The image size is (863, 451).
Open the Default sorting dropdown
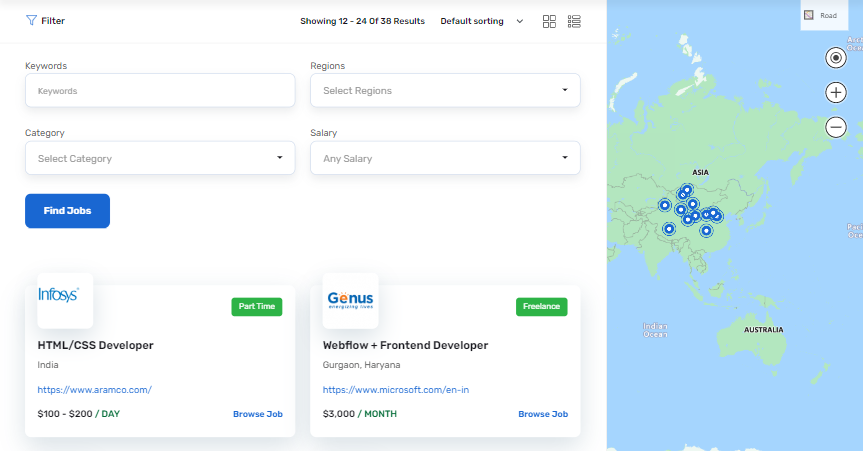click(481, 21)
